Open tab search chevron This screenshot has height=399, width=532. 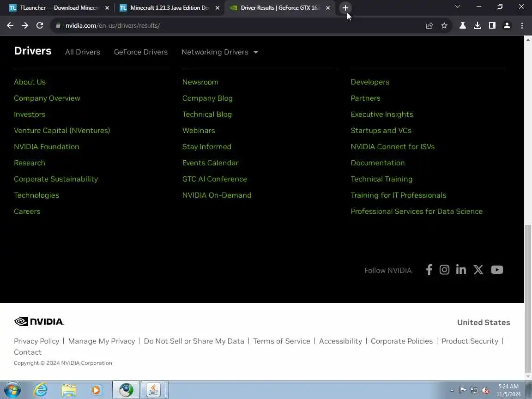(x=457, y=7)
